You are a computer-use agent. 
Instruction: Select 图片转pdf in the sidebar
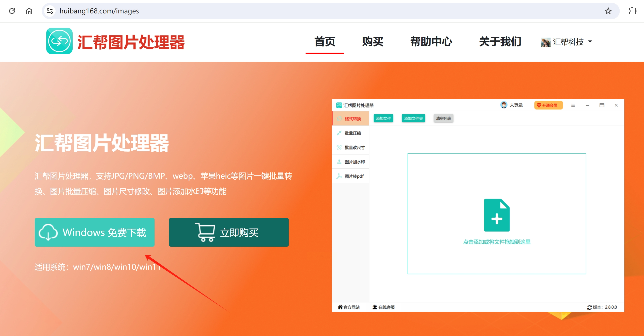click(x=351, y=176)
